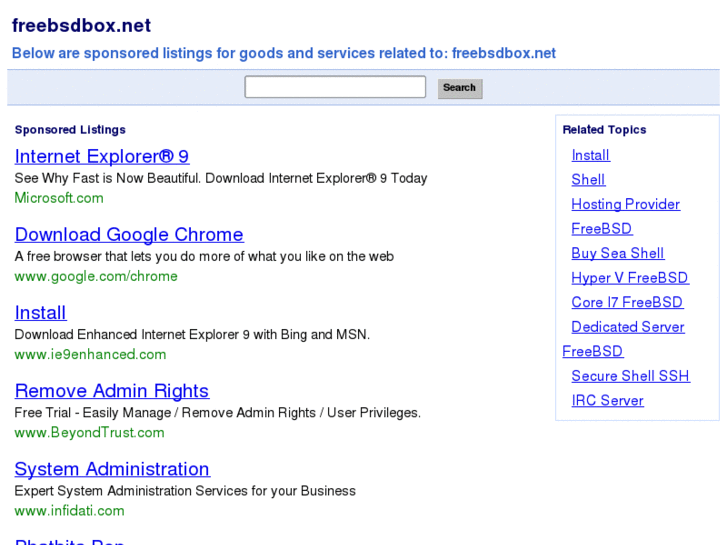Open the Download Google Chrome link
This screenshot has height=545, width=727.
tap(129, 235)
